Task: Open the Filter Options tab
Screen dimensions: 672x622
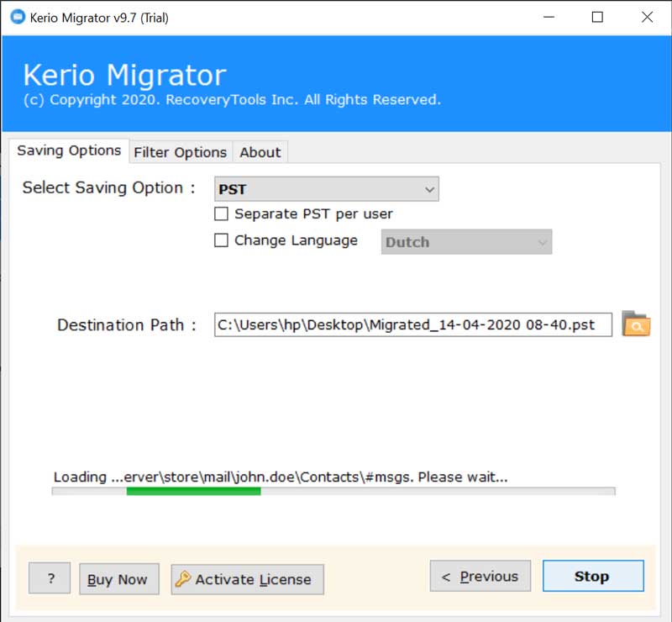Action: 181,152
